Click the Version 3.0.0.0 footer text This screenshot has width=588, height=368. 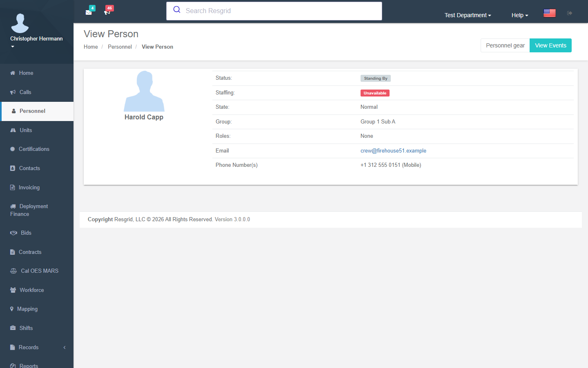pos(232,220)
